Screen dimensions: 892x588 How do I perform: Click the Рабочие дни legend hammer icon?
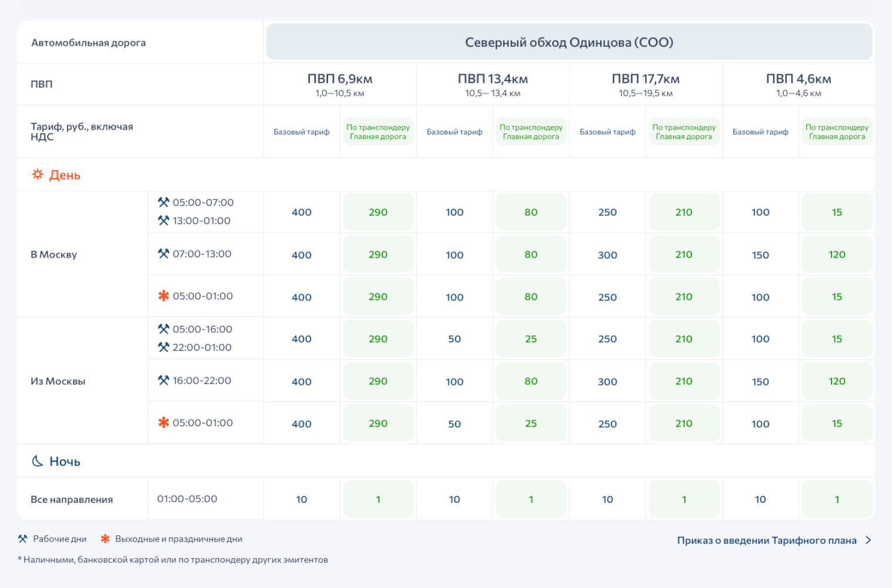pos(23,539)
